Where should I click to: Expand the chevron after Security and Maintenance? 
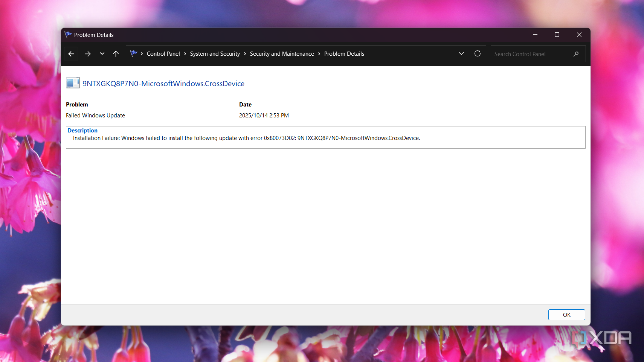(319, 54)
